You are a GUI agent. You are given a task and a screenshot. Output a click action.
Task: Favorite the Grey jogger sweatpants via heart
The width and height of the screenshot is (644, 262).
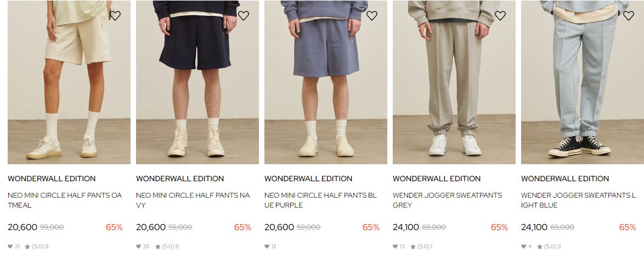(x=500, y=15)
